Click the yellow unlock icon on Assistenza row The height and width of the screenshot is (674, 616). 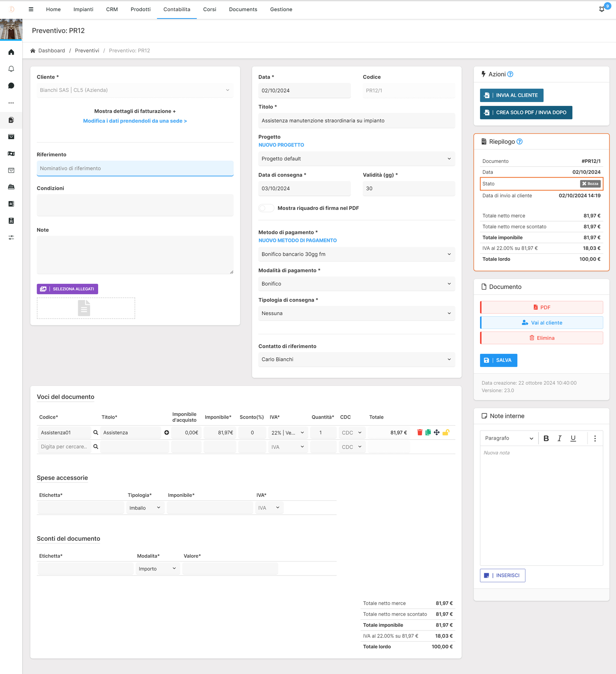click(446, 433)
